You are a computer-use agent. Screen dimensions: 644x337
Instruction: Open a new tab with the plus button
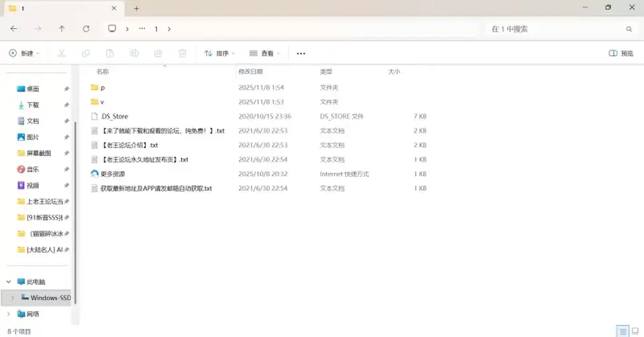pyautogui.click(x=136, y=8)
